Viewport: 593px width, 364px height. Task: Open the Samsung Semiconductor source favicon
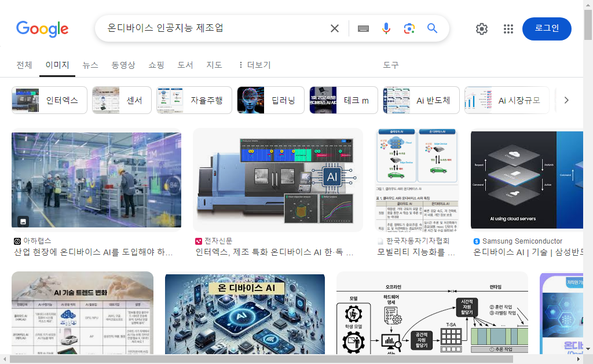point(477,241)
